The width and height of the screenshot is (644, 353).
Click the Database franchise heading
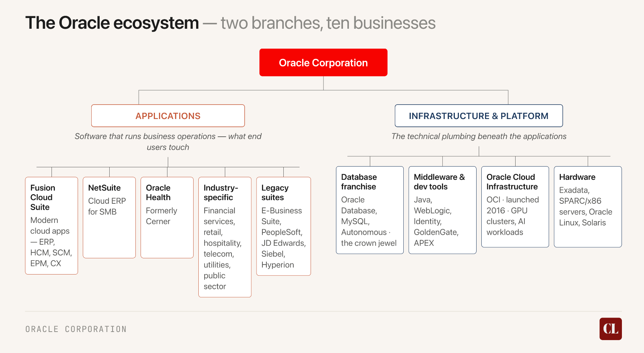pyautogui.click(x=359, y=182)
